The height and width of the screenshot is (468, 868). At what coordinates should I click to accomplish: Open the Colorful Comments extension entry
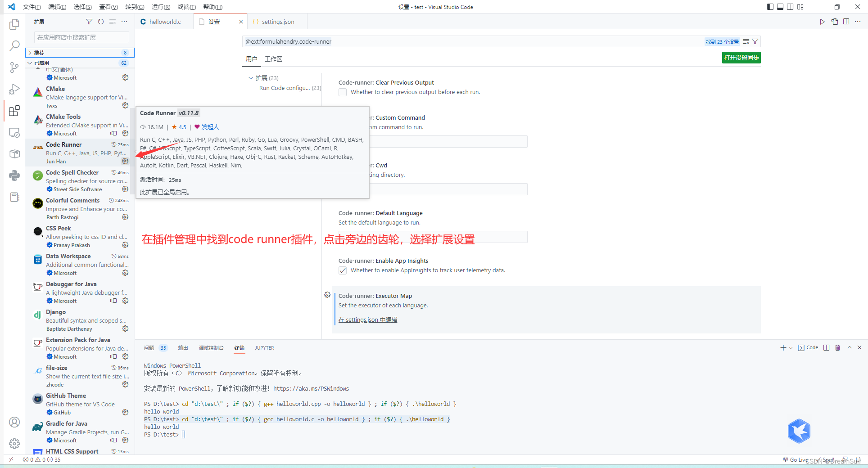80,208
